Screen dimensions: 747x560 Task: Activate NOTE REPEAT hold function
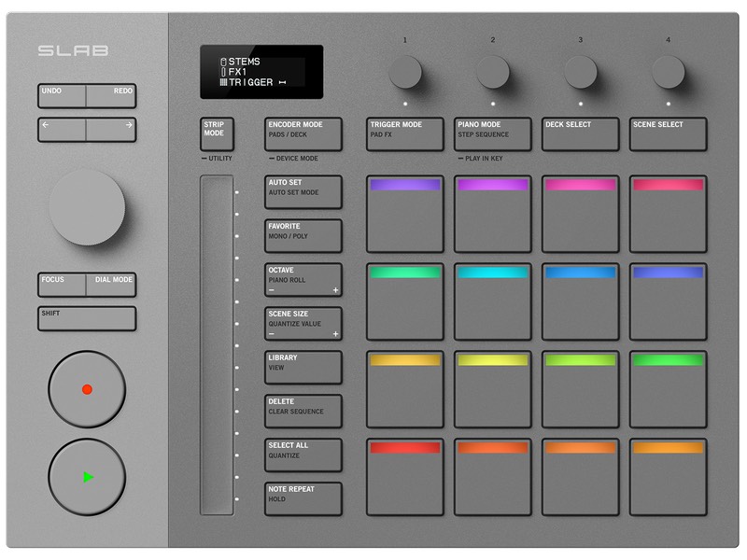point(303,498)
